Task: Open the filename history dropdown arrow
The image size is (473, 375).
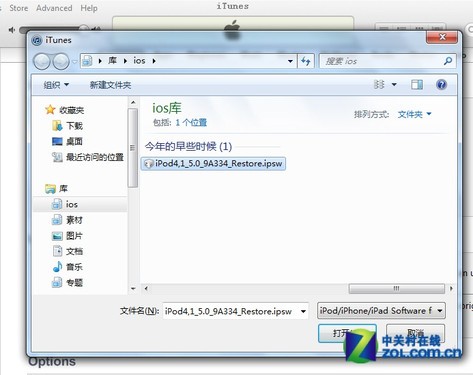Action: (x=303, y=312)
